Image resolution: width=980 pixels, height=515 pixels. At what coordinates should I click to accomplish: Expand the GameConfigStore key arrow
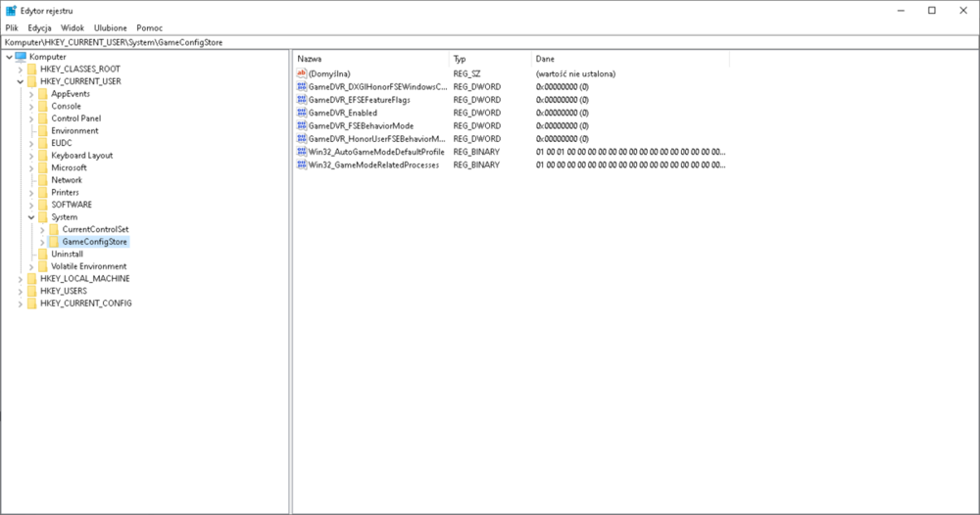pos(42,242)
